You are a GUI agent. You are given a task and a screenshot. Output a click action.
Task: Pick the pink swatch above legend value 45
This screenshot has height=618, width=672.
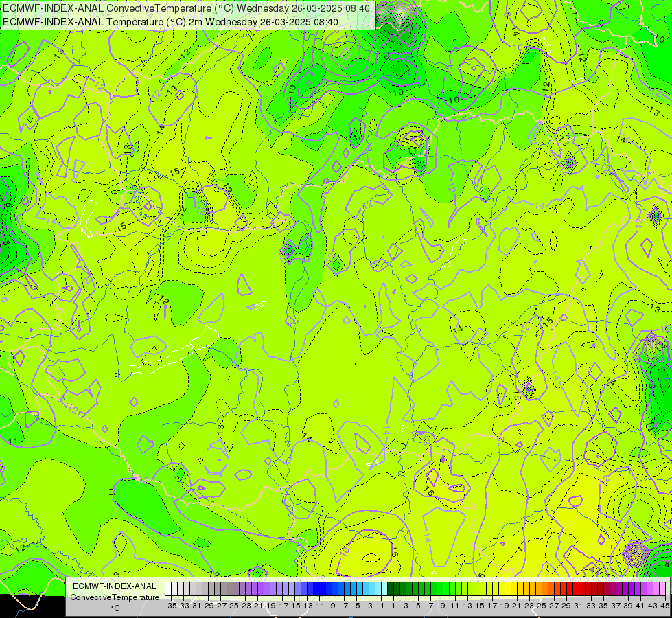point(662,588)
